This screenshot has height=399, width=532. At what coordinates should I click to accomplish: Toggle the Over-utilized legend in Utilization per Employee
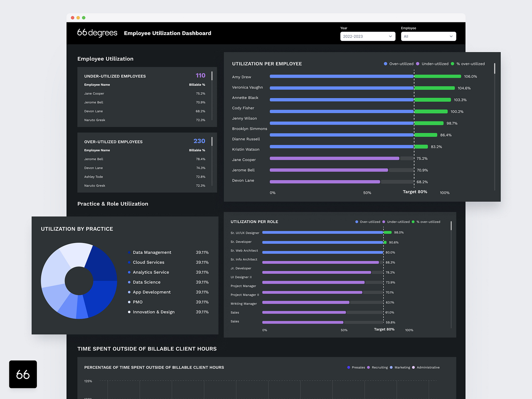click(398, 64)
